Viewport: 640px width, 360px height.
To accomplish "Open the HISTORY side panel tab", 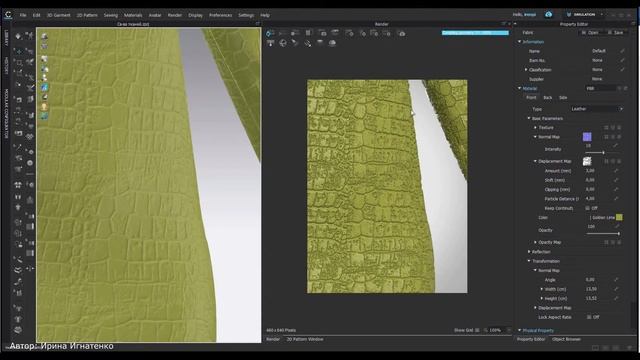I will tap(7, 66).
